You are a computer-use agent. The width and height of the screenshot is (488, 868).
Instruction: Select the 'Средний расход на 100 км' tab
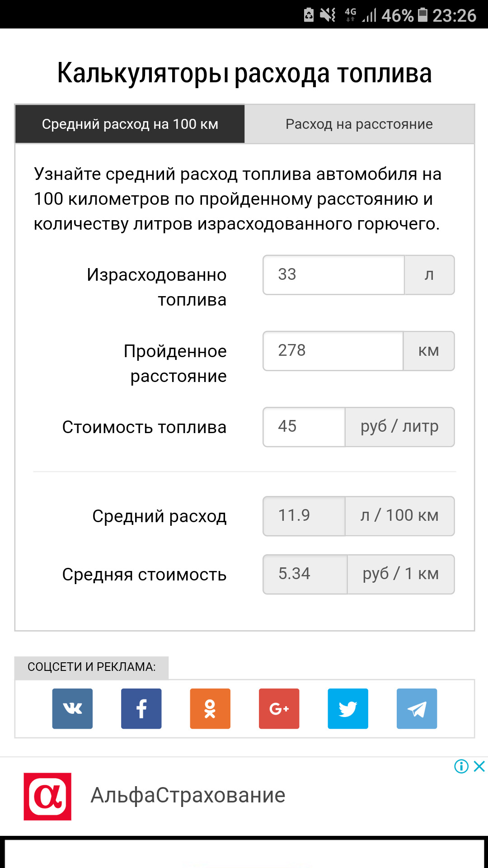tap(130, 124)
